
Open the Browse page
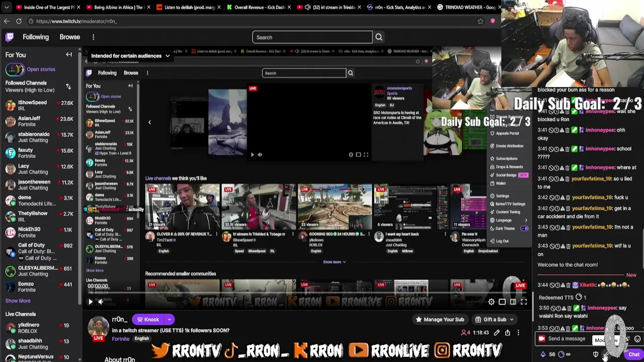point(70,37)
